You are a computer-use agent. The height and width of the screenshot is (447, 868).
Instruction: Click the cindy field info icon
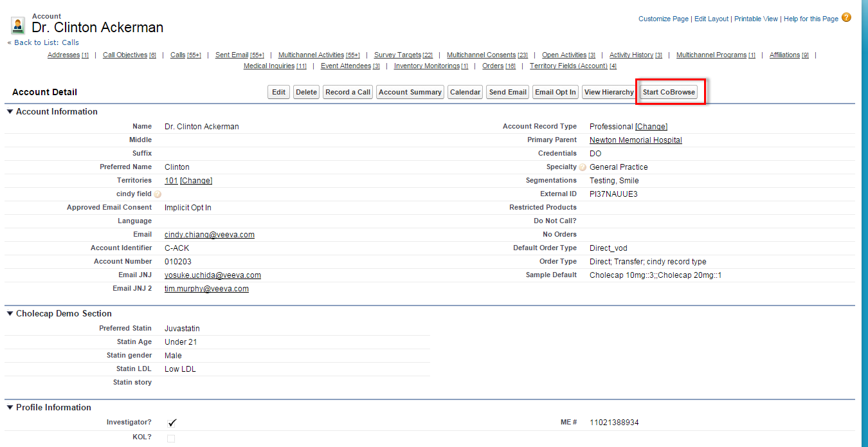(158, 194)
